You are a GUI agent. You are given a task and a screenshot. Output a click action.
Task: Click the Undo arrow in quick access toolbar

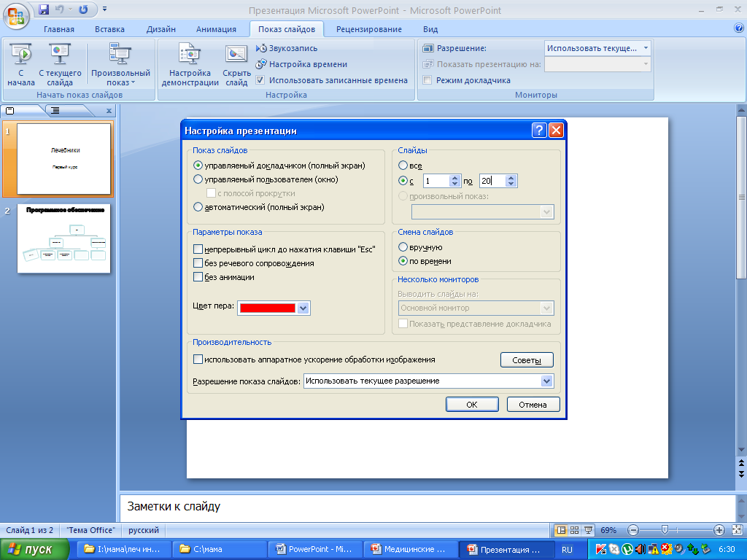(60, 9)
